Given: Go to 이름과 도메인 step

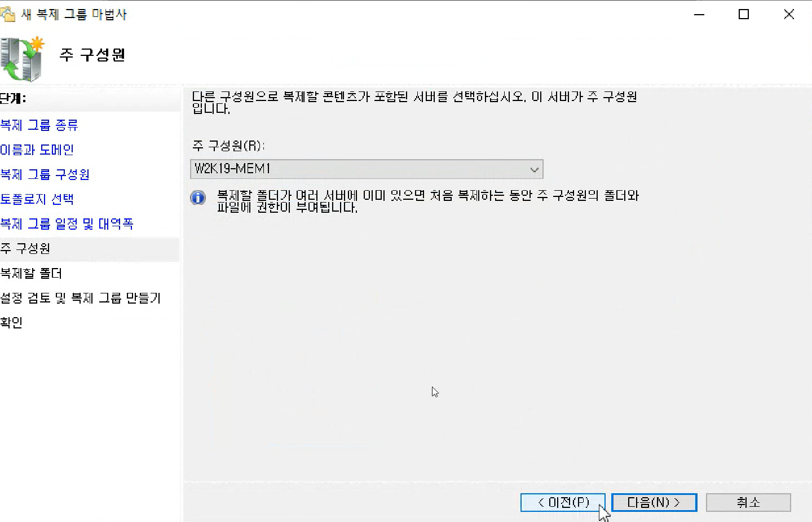Looking at the screenshot, I should point(37,150).
